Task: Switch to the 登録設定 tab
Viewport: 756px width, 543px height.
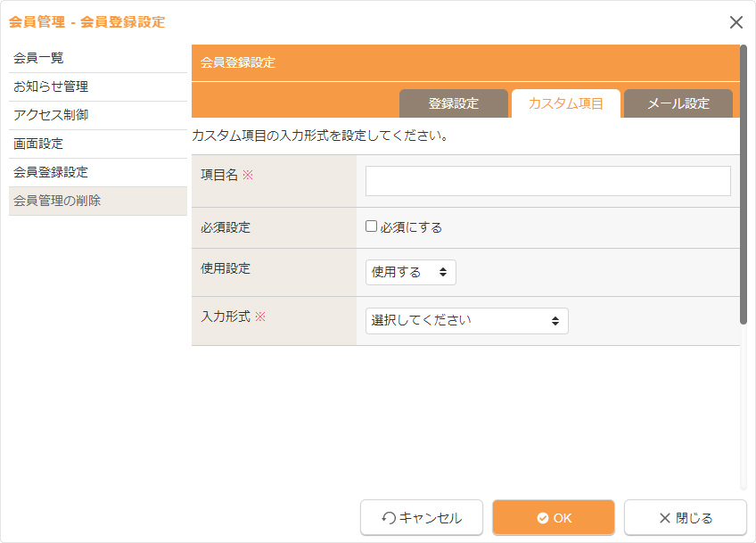Action: pos(453,103)
